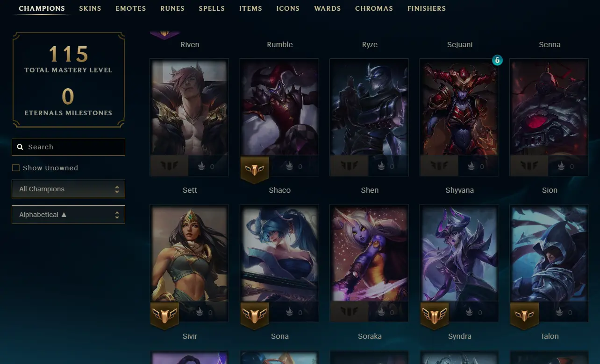This screenshot has width=600, height=364.
Task: Click the greyed mastery emblem under Sett
Action: [170, 166]
